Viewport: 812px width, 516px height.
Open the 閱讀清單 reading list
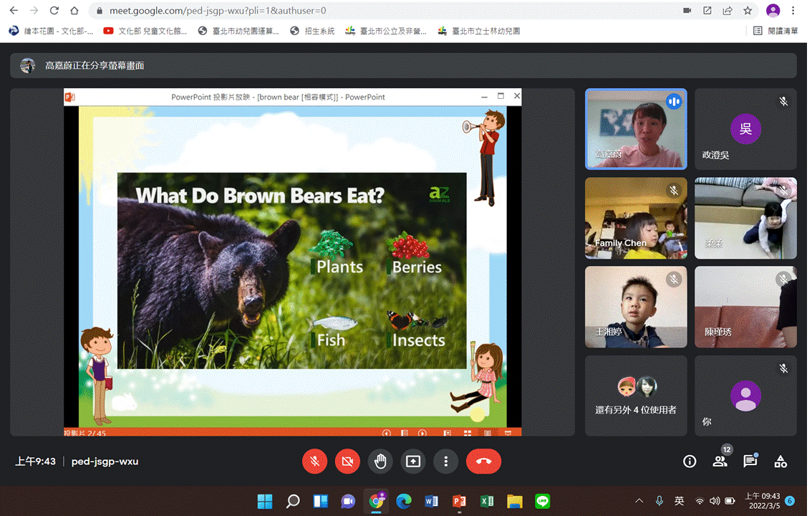pos(775,31)
